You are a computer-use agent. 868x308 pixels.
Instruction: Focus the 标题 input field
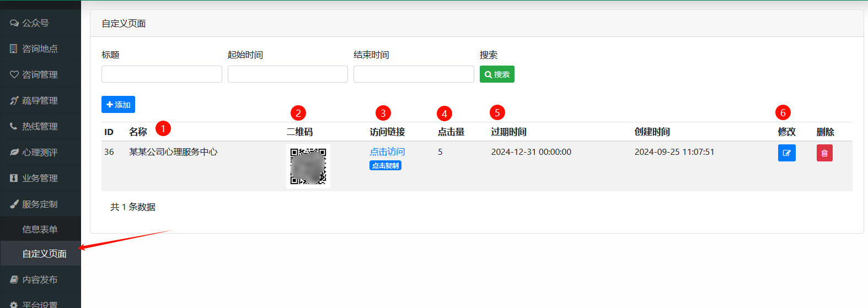click(162, 74)
